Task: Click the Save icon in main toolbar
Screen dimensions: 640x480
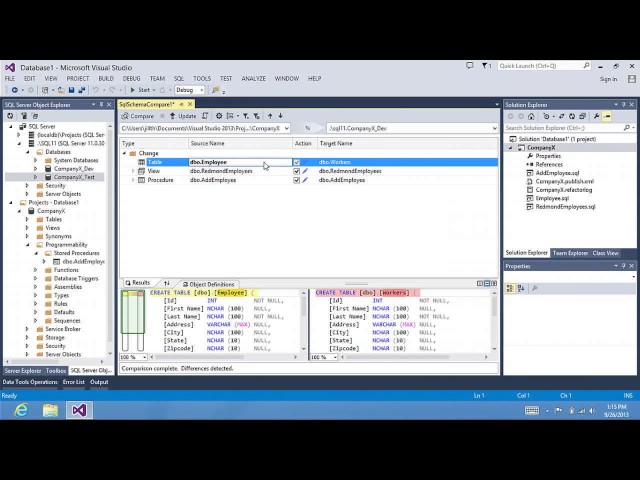Action: 71,90
